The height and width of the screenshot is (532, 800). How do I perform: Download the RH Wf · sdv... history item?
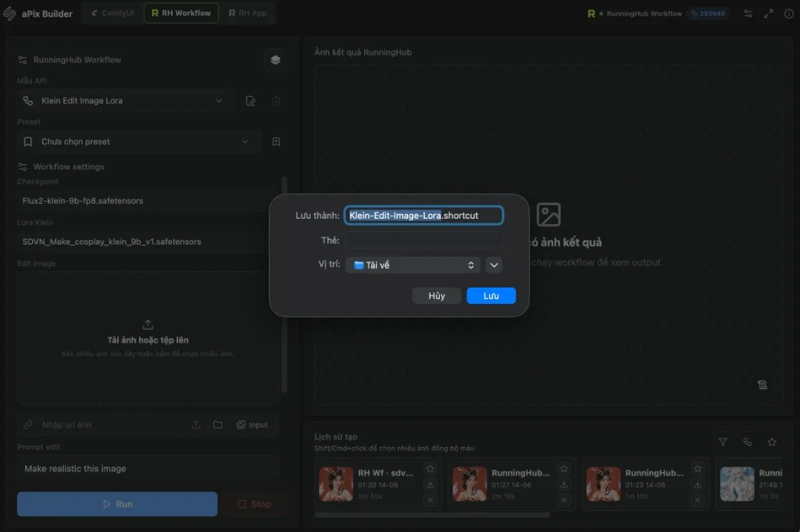430,484
